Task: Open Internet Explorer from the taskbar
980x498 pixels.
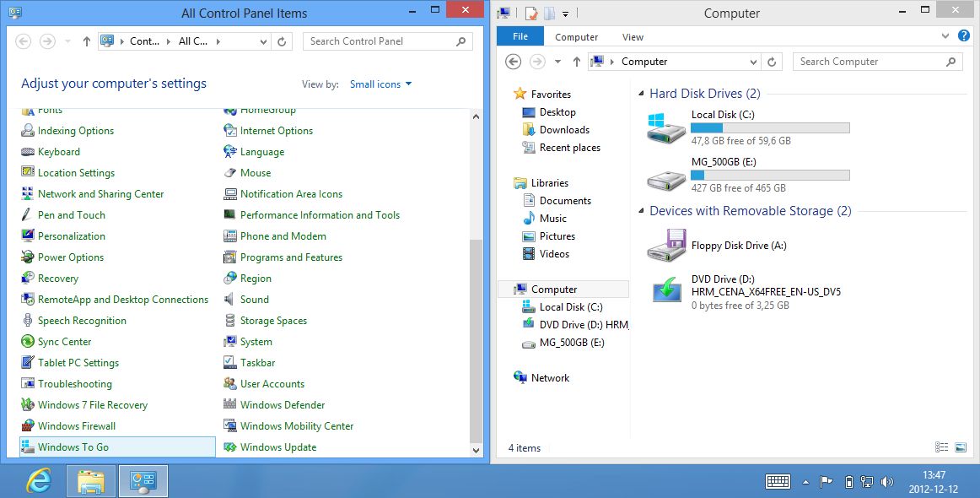Action: pos(39,480)
